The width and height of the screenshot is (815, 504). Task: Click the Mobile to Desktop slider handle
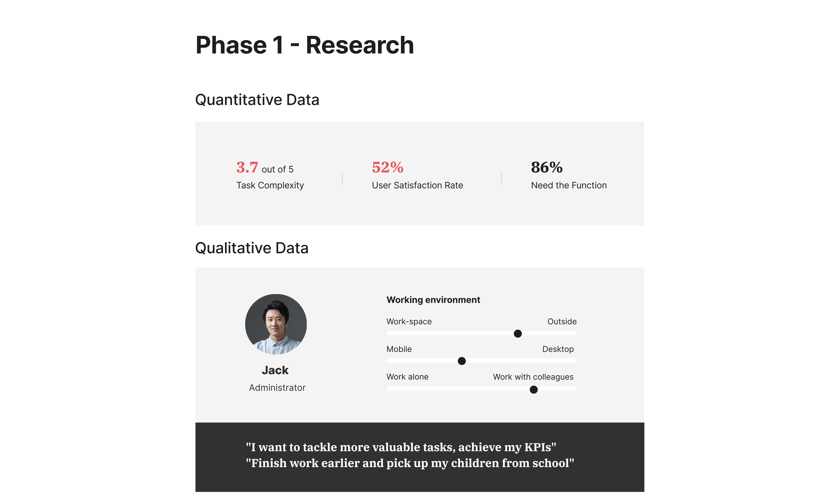(x=462, y=361)
